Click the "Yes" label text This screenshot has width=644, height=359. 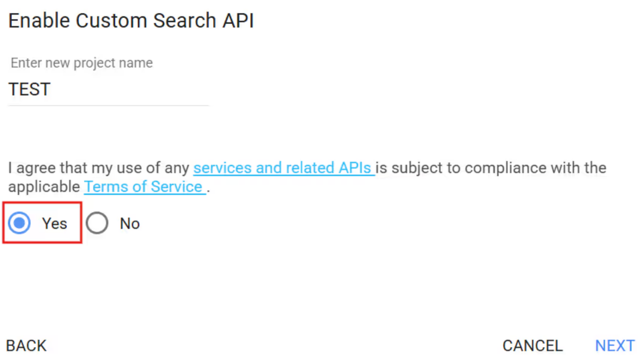pos(54,224)
